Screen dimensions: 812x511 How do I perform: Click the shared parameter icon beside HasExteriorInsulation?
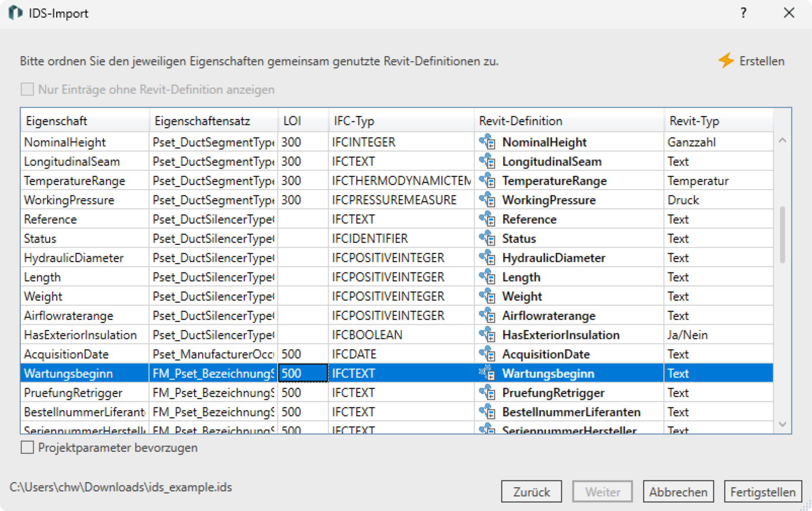tap(487, 335)
